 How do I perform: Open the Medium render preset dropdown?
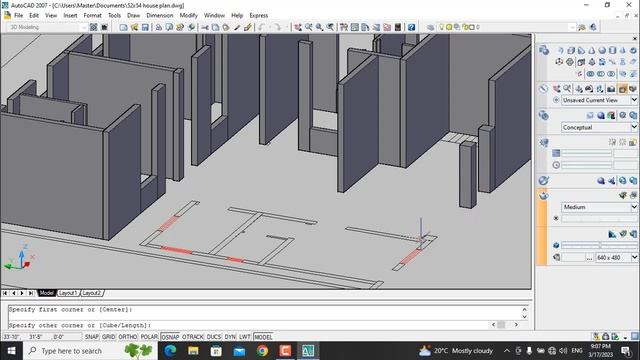(x=634, y=207)
